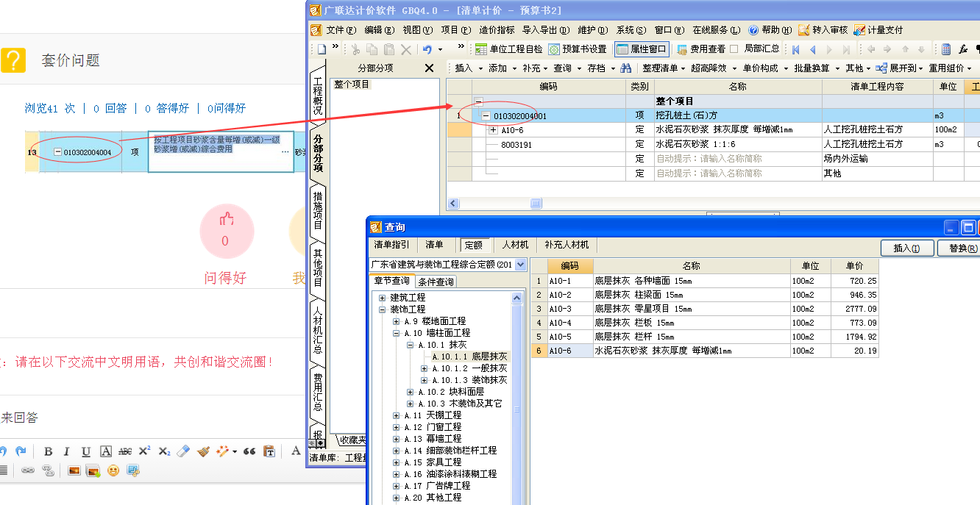The image size is (980, 505).
Task: Click the 替换(R) button in 查询 dialog
Action: point(962,248)
